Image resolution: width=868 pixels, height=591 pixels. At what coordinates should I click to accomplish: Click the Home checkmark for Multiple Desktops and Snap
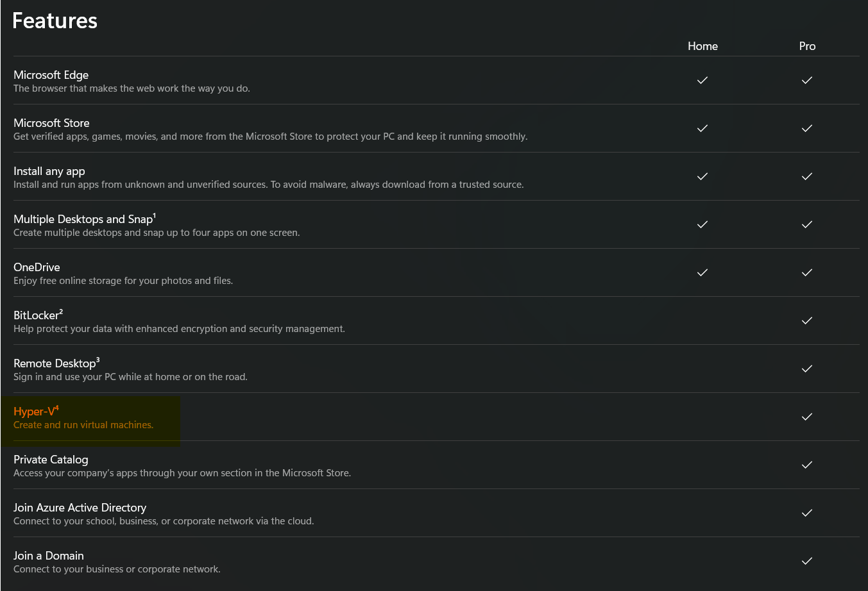click(x=702, y=224)
